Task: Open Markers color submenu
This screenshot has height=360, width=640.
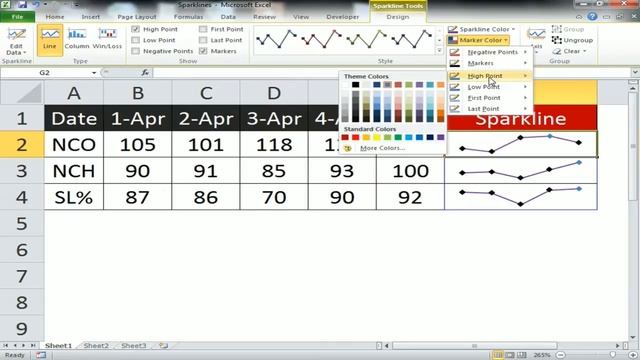Action: click(489, 63)
